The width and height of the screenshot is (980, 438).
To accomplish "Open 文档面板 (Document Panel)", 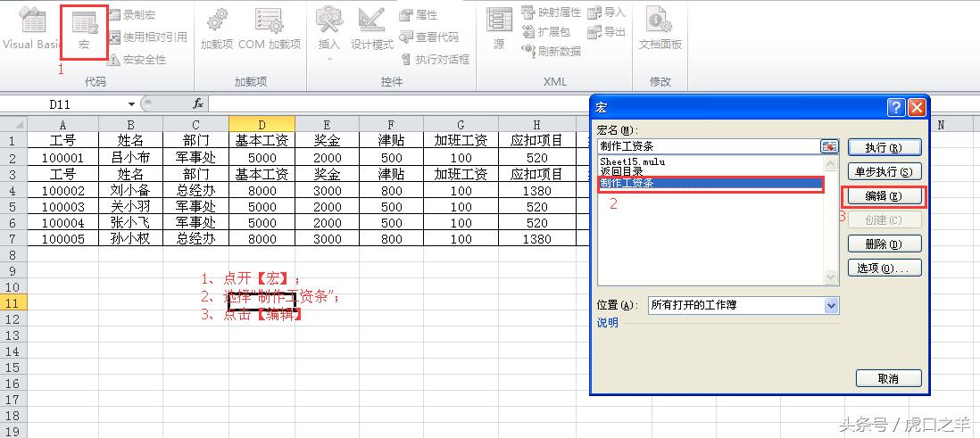I will pos(660,29).
